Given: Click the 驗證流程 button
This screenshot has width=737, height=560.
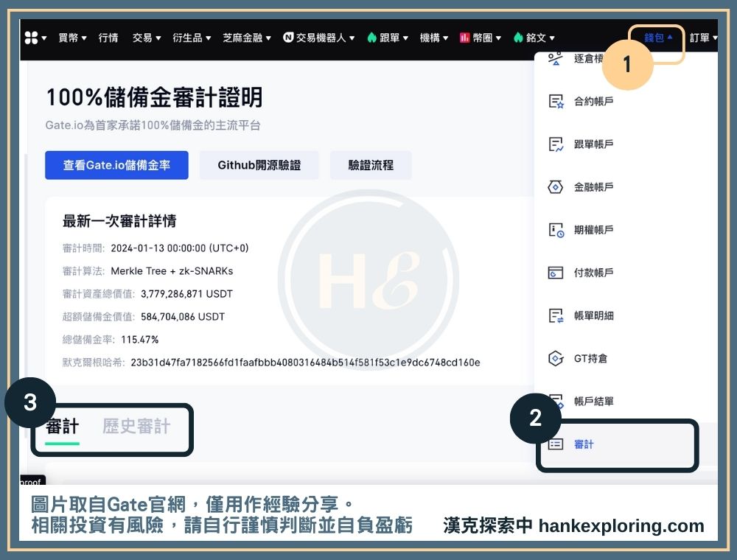Looking at the screenshot, I should (371, 165).
